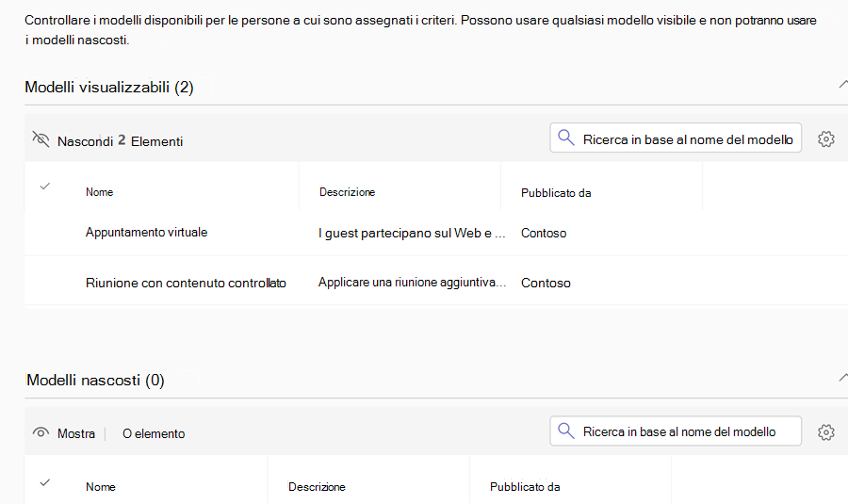The width and height of the screenshot is (848, 504).
Task: Select the Riunione con contenuto controllato row
Action: click(x=436, y=283)
